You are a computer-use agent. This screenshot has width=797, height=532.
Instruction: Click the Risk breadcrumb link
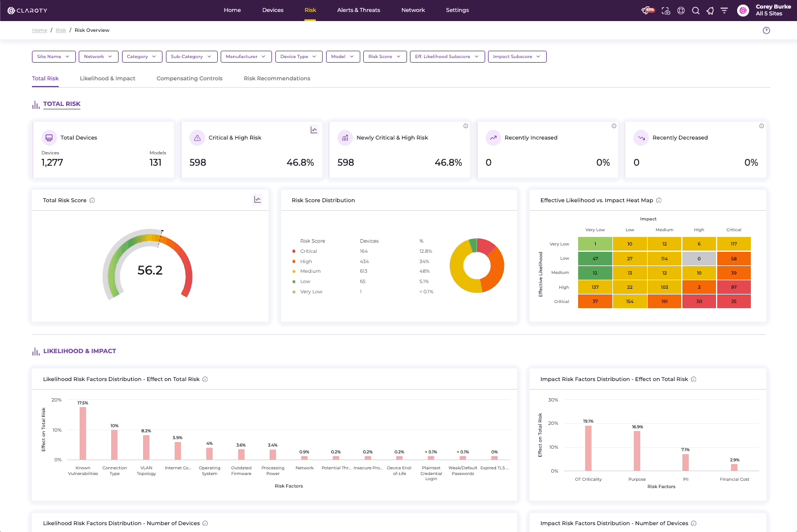point(60,30)
